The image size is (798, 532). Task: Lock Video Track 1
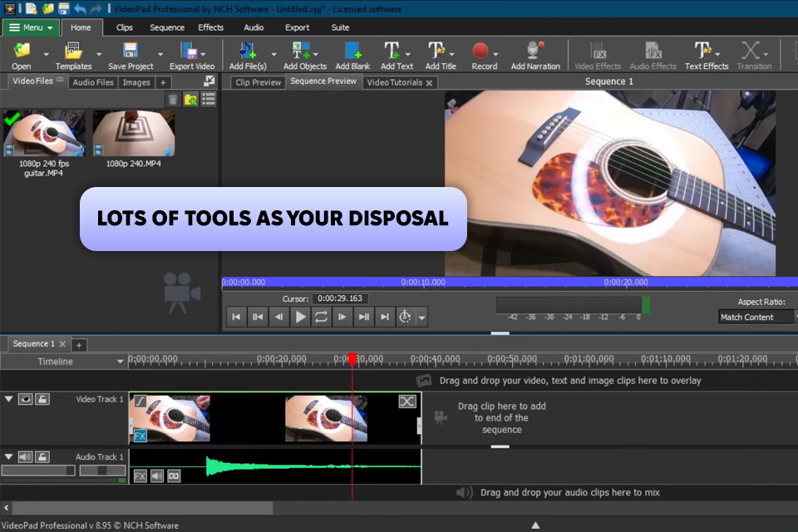tap(42, 399)
